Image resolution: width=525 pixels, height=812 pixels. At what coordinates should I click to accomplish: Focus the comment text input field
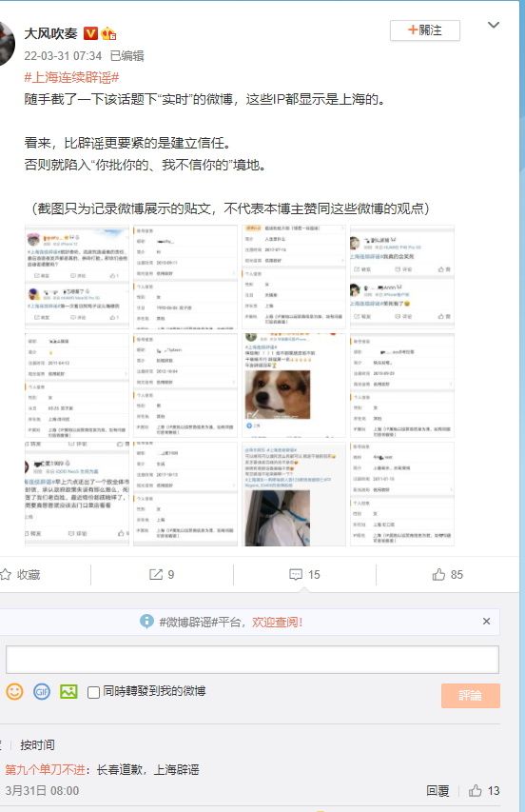252,660
